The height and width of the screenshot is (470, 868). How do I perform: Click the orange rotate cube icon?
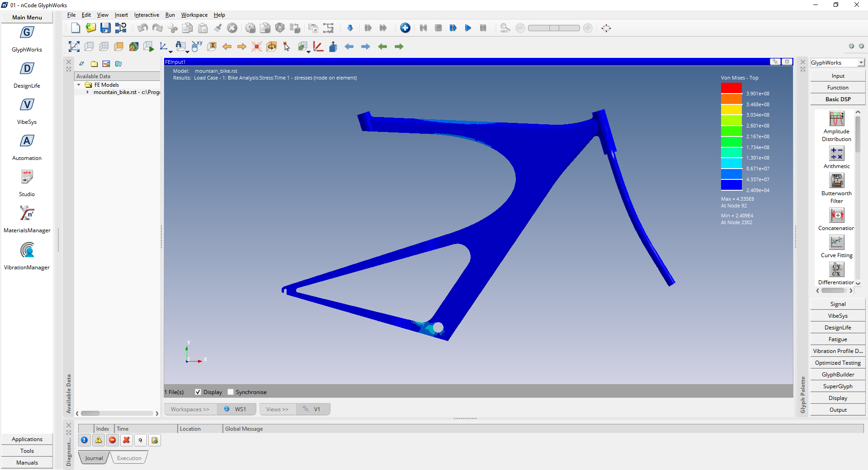(x=272, y=47)
